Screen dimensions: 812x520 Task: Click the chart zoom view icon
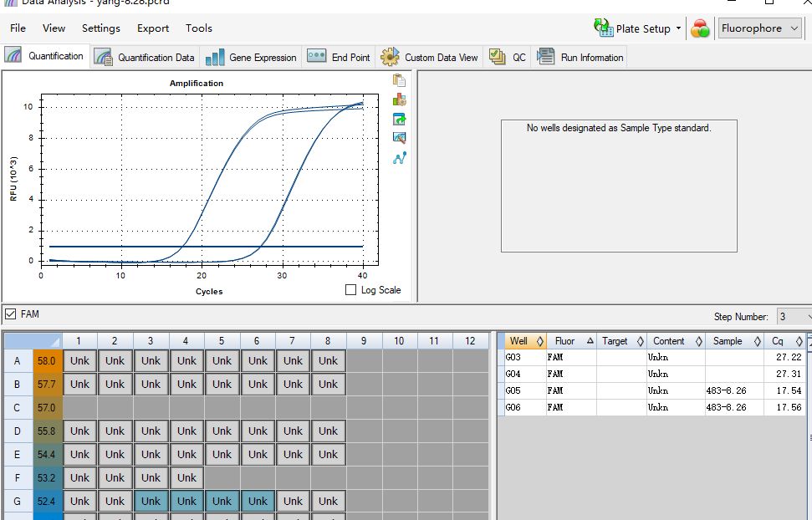click(399, 138)
